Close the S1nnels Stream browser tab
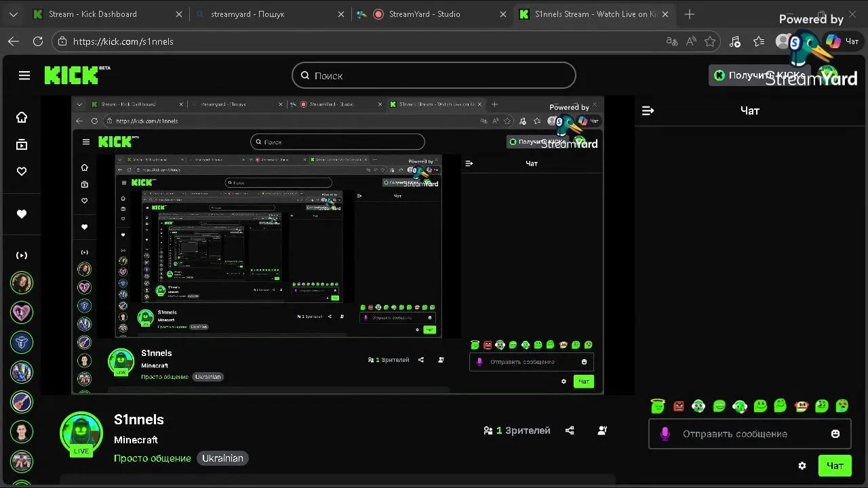This screenshot has width=868, height=488. point(665,14)
